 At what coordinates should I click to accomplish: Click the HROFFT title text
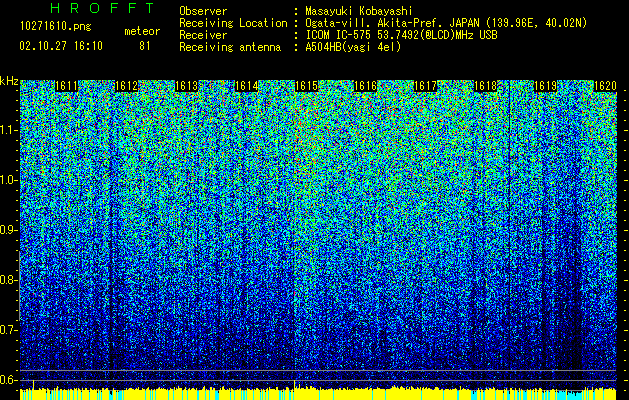pyautogui.click(x=103, y=8)
